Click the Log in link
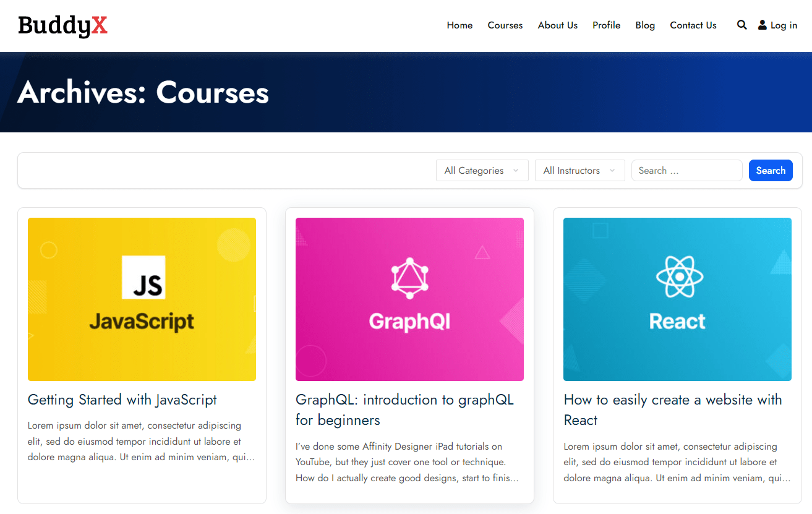 point(784,25)
